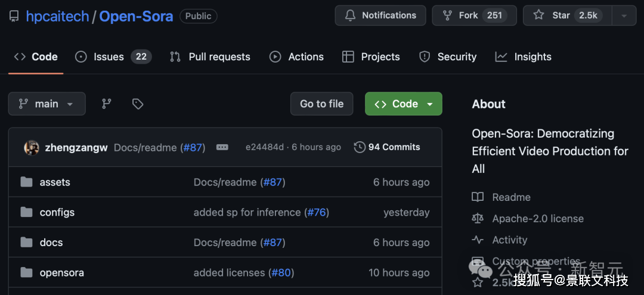644x295 pixels.
Task: Click the docs folder icon
Action: coord(26,243)
